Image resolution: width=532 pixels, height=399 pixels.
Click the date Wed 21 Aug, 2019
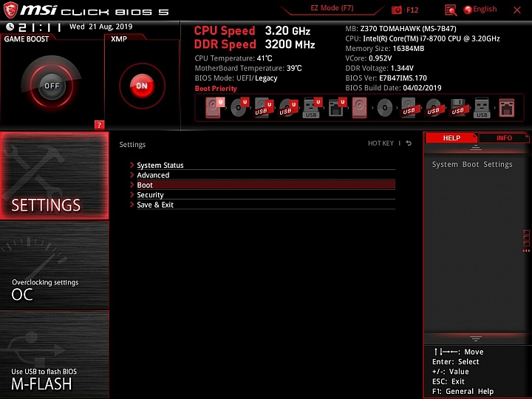[100, 27]
